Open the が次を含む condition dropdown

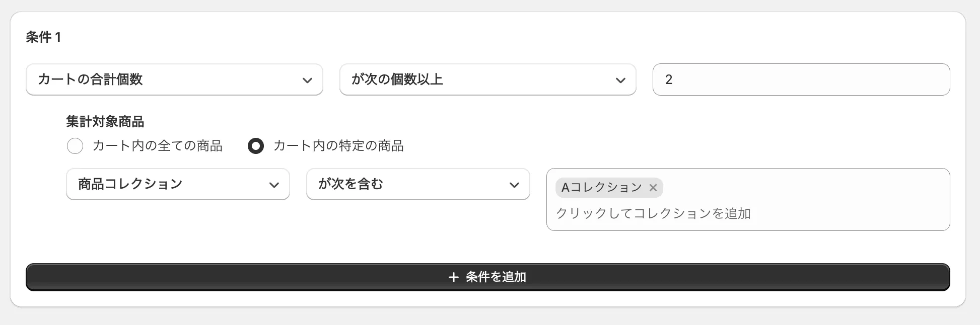click(417, 184)
